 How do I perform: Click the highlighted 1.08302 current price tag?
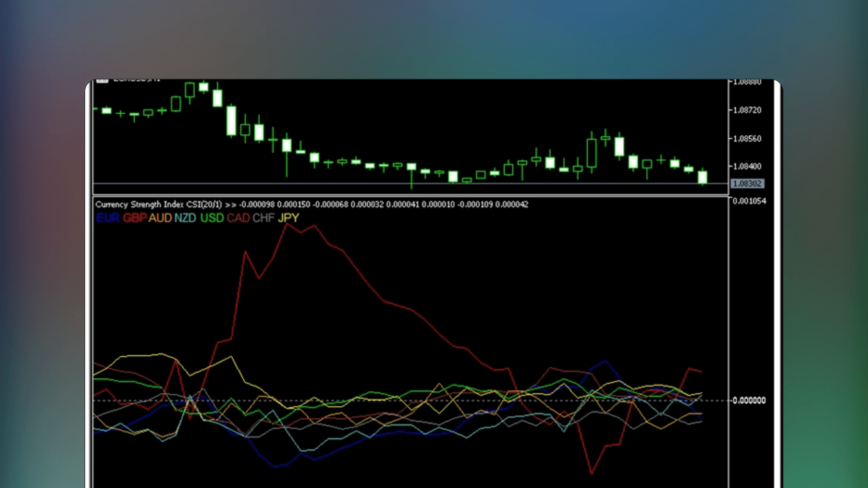[747, 184]
